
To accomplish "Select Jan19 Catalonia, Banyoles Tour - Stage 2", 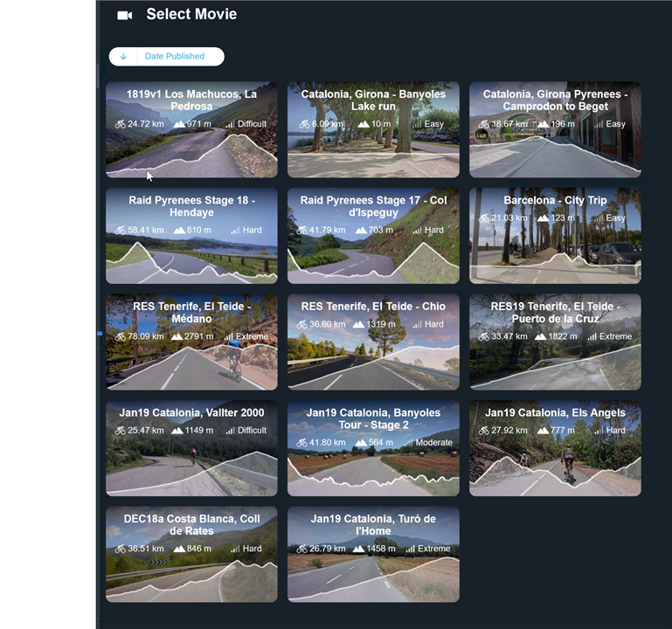I will [x=373, y=448].
